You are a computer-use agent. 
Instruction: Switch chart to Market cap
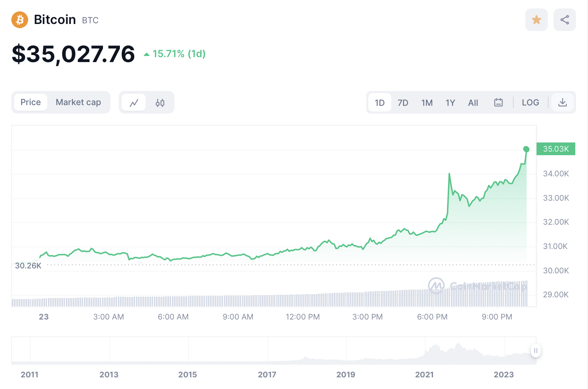click(78, 102)
